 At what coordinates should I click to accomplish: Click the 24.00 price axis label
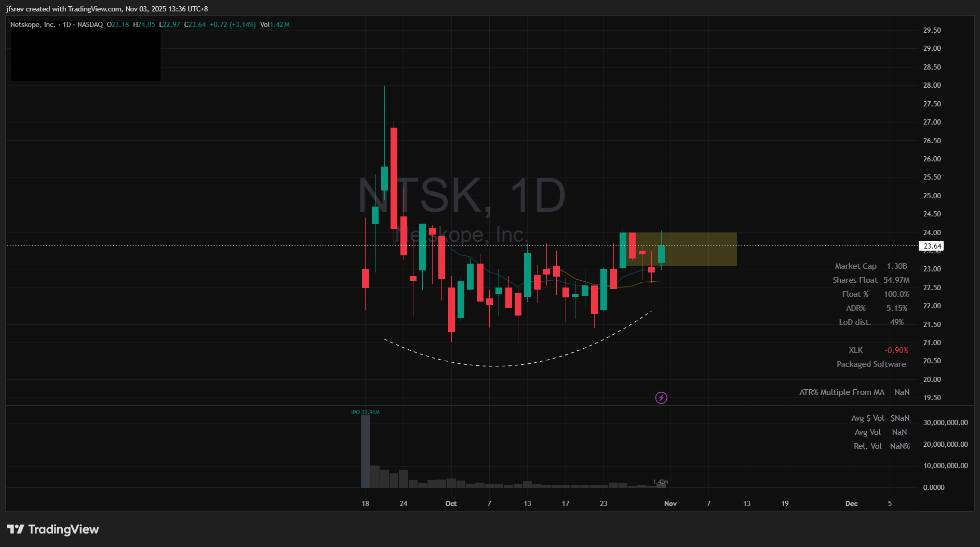932,233
